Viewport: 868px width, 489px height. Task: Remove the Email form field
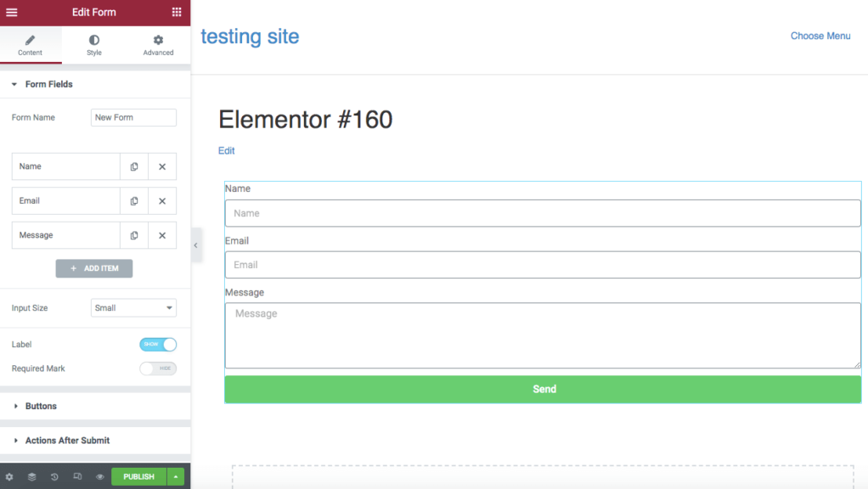162,201
